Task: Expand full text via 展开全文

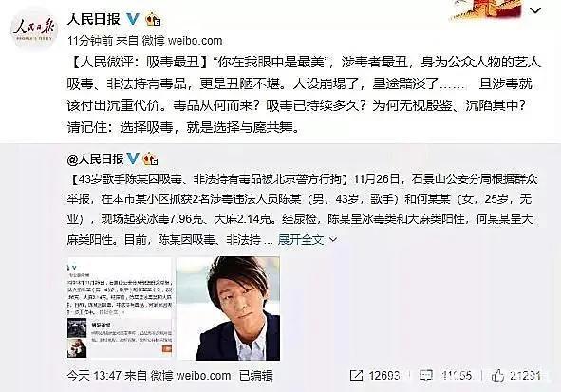Action: (x=301, y=239)
